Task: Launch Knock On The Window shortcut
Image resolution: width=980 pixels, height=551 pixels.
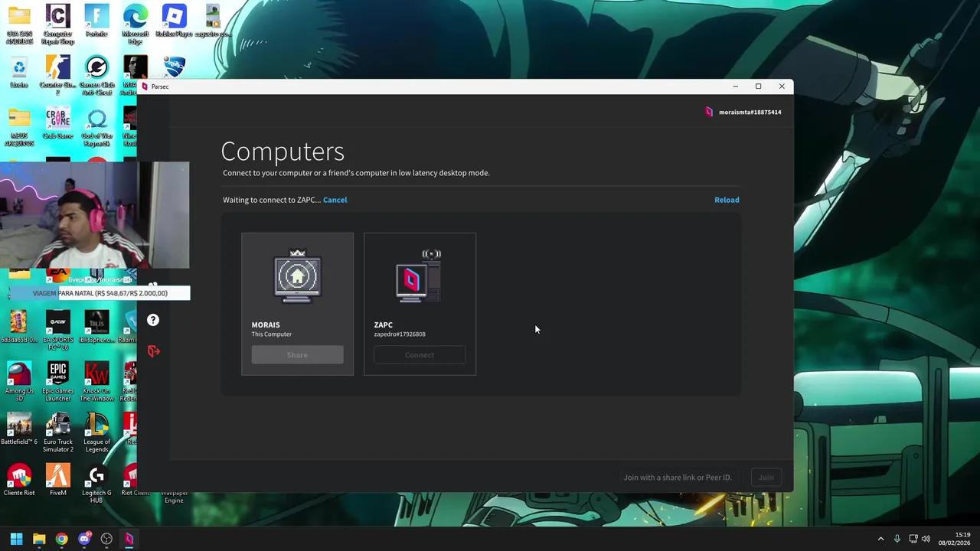Action: 96,383
